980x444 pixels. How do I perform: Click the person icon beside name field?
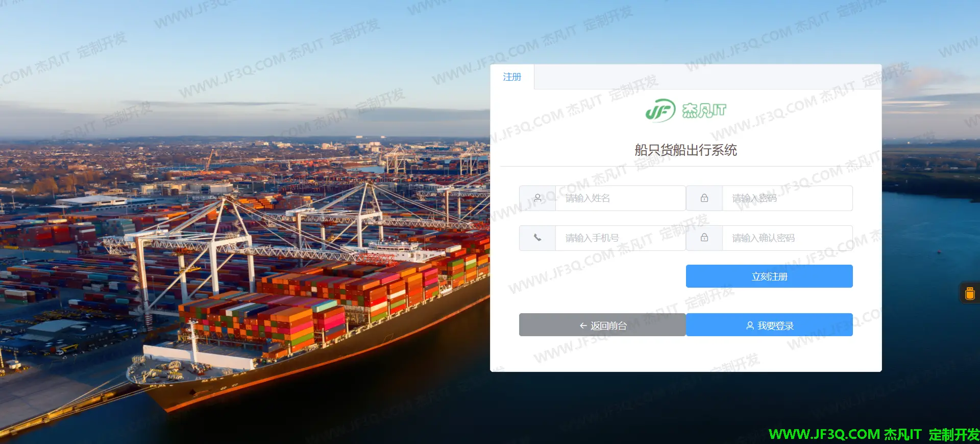(x=537, y=198)
